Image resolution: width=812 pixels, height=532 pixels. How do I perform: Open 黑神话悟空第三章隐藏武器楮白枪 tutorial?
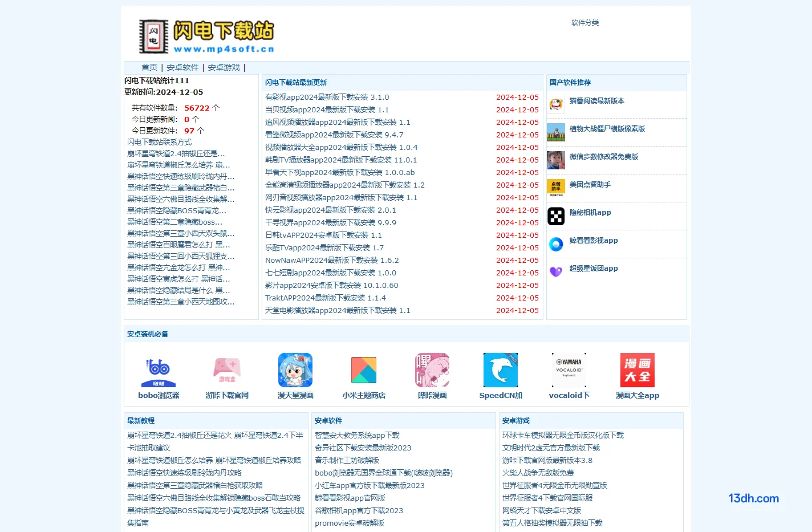point(195,485)
